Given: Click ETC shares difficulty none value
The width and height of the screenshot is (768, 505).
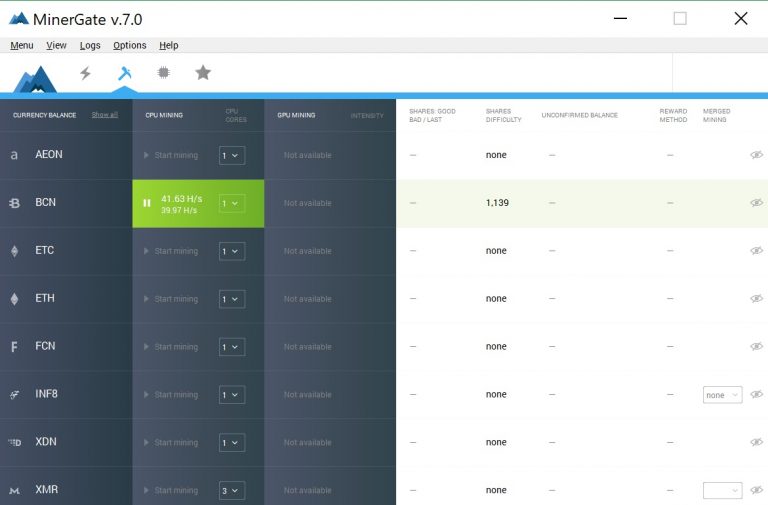Looking at the screenshot, I should (496, 251).
